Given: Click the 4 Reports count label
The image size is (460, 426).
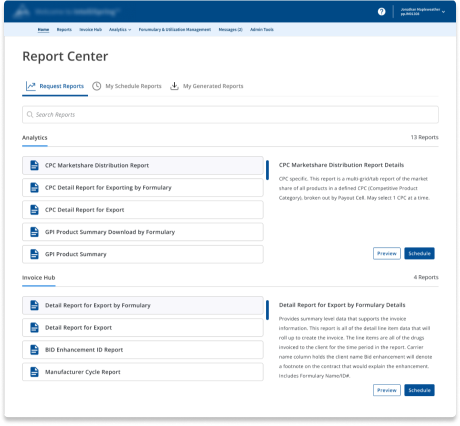Looking at the screenshot, I should (x=426, y=277).
